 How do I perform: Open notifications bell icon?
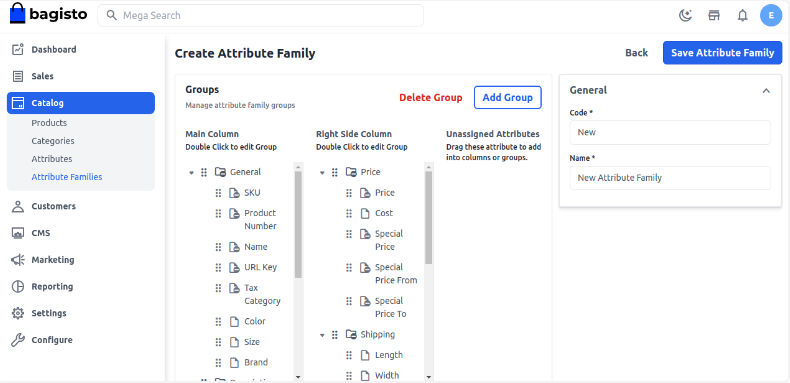(743, 16)
